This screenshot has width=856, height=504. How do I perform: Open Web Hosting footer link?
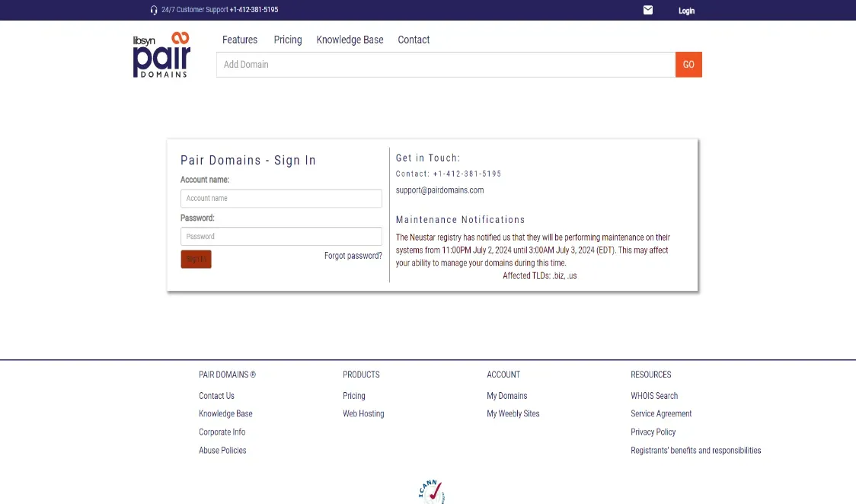coord(363,414)
